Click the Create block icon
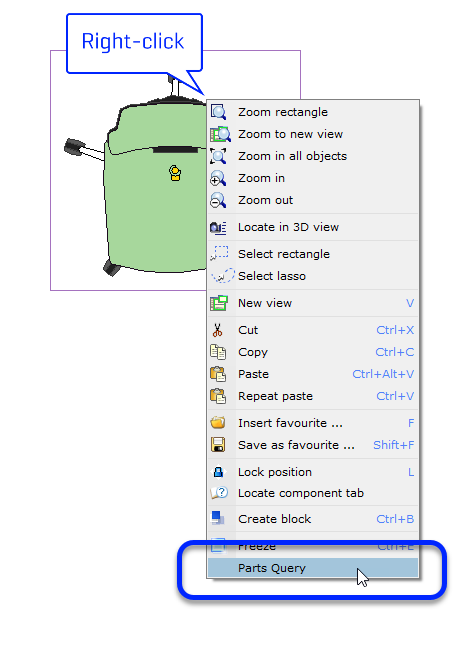Screen dimensions: 475x648 217,518
